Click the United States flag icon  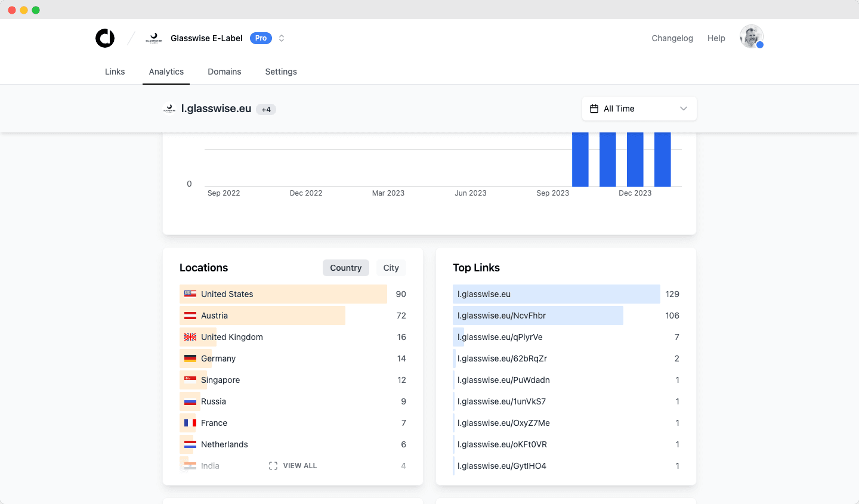(190, 293)
